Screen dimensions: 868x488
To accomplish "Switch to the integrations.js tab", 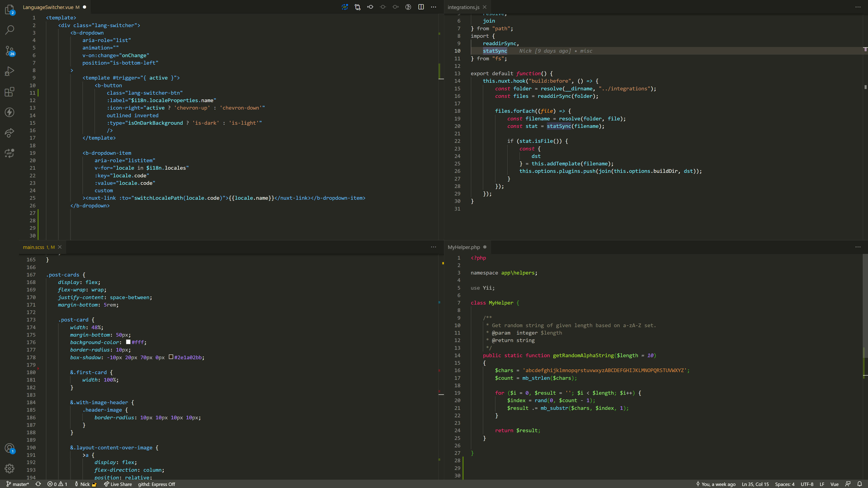I will click(x=463, y=7).
